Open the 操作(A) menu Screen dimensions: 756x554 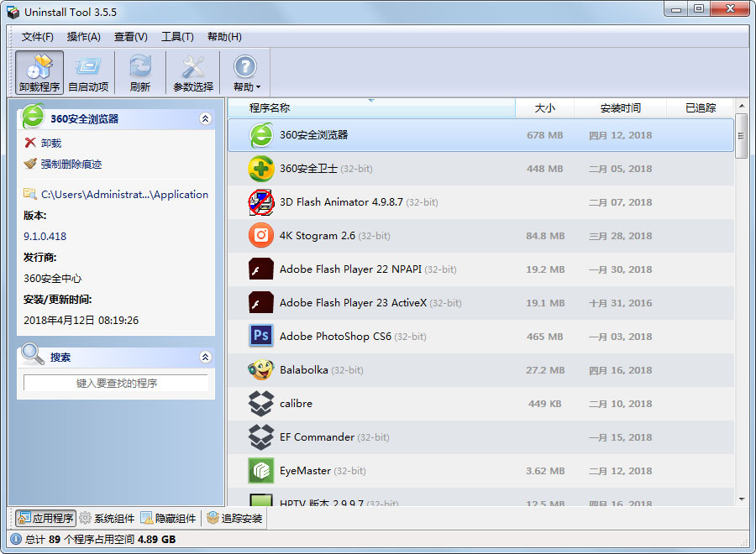click(x=83, y=37)
